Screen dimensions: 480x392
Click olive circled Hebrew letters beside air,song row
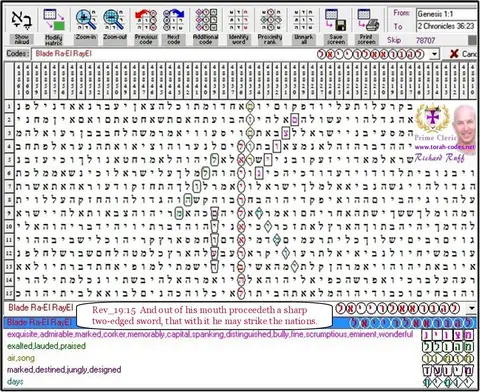click(x=448, y=359)
